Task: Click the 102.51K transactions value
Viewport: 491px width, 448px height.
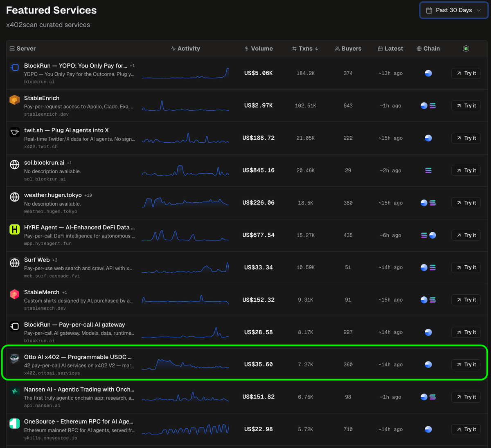Action: click(x=306, y=105)
